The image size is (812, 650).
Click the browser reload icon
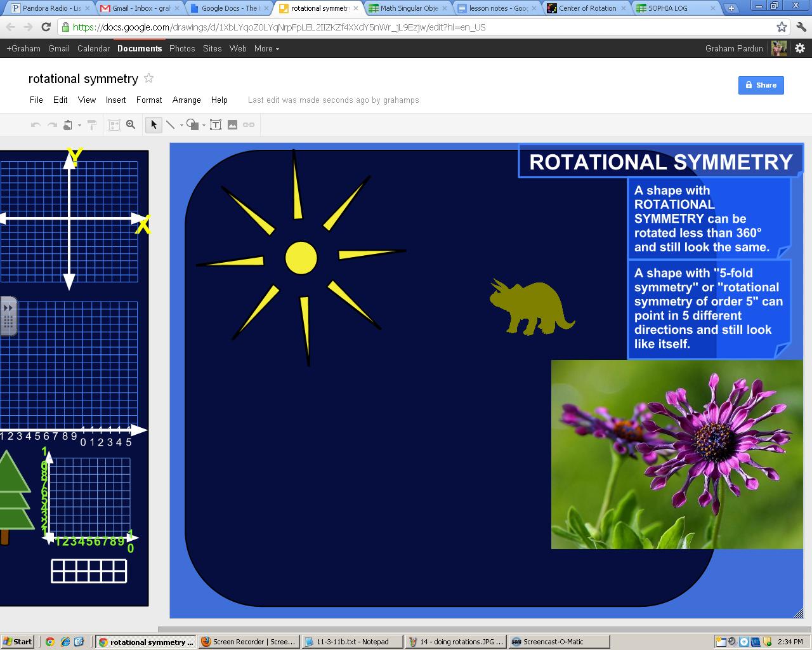tap(46, 27)
